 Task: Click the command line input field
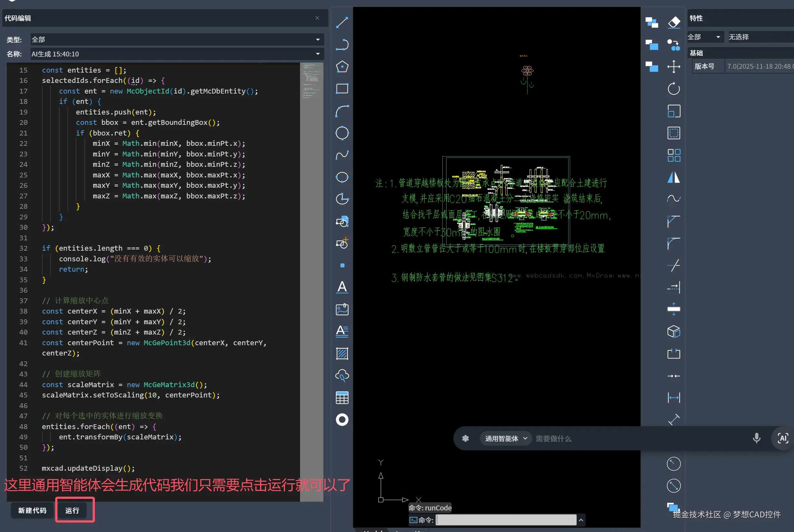pos(506,520)
